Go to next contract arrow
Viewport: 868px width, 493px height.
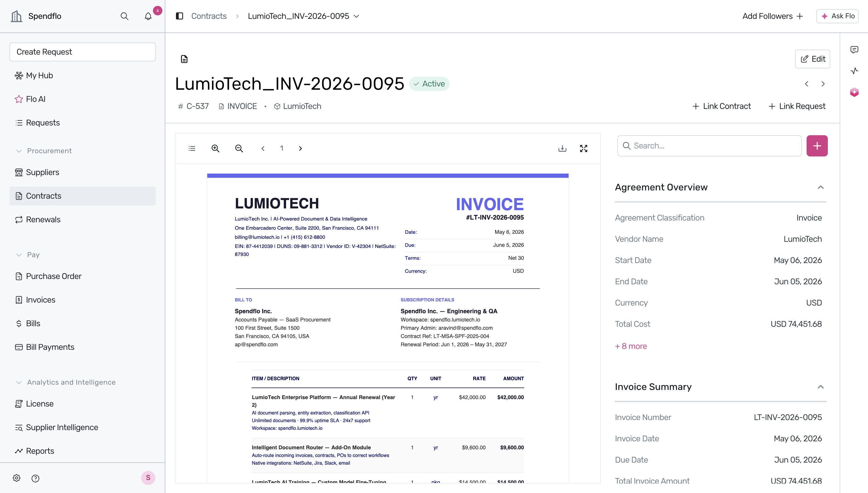pyautogui.click(x=823, y=84)
